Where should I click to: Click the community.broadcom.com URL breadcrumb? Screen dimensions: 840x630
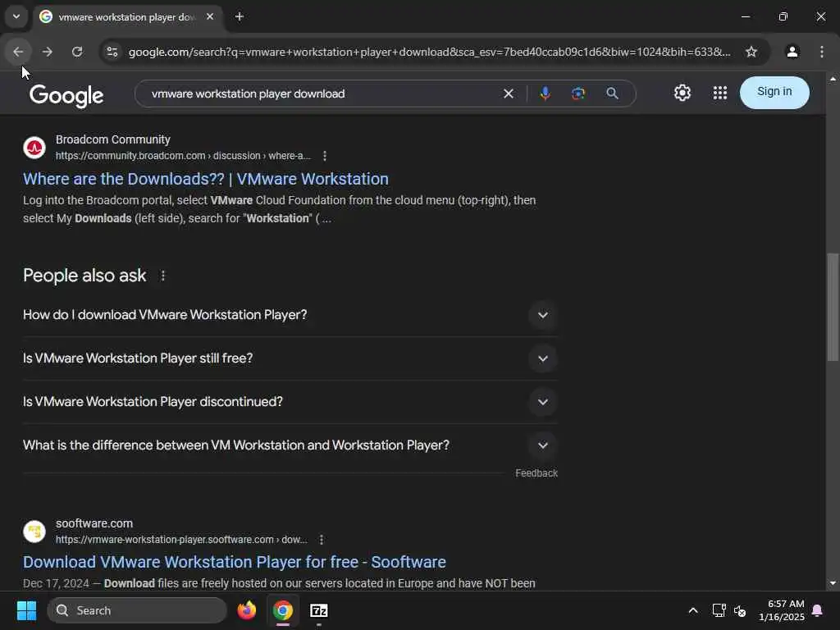pyautogui.click(x=183, y=156)
